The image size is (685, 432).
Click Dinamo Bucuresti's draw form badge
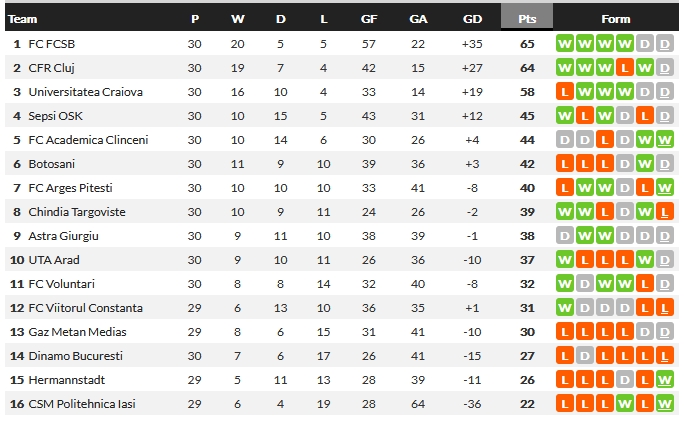point(584,356)
